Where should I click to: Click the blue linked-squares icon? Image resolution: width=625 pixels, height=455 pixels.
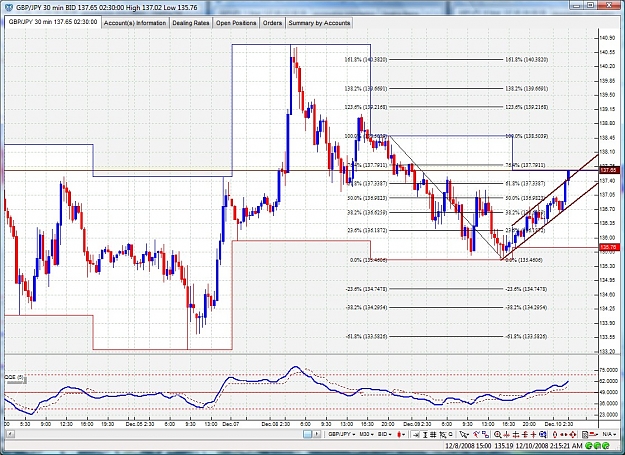[x=485, y=435]
